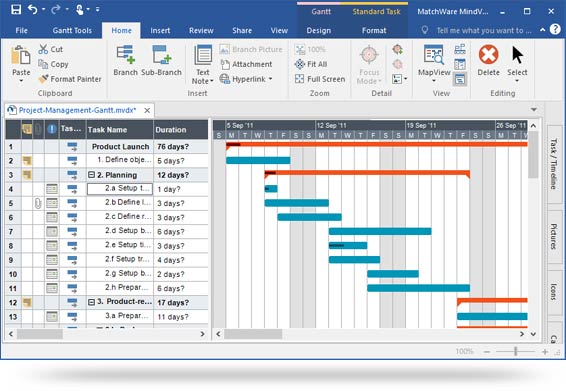Click the zoom in plus button
This screenshot has width=566, height=391.
click(545, 351)
